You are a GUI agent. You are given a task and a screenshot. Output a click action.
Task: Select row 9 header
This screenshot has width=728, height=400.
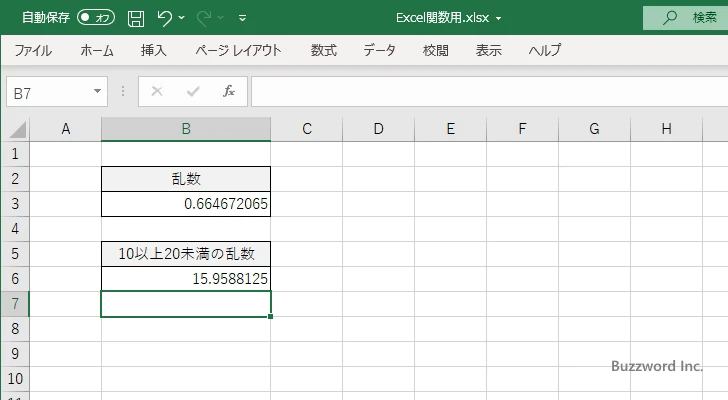tap(15, 354)
